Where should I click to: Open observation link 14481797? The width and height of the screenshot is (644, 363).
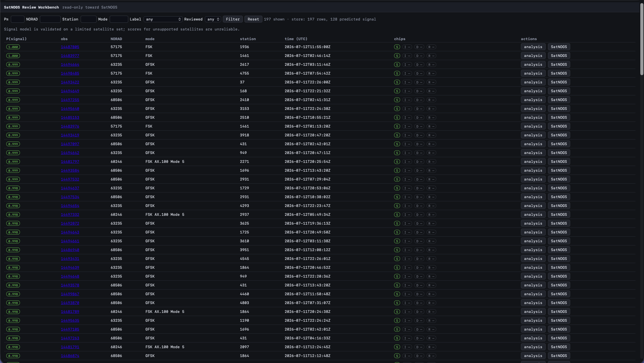pyautogui.click(x=70, y=162)
